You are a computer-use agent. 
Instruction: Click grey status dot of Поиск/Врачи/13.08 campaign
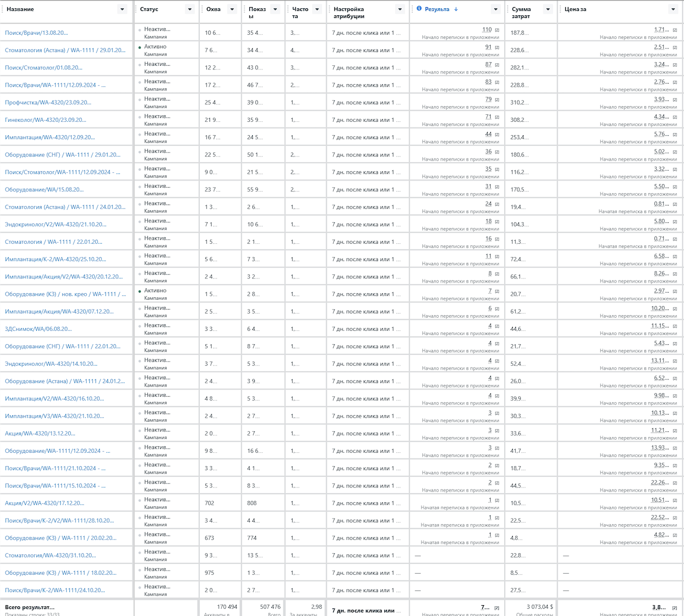140,30
